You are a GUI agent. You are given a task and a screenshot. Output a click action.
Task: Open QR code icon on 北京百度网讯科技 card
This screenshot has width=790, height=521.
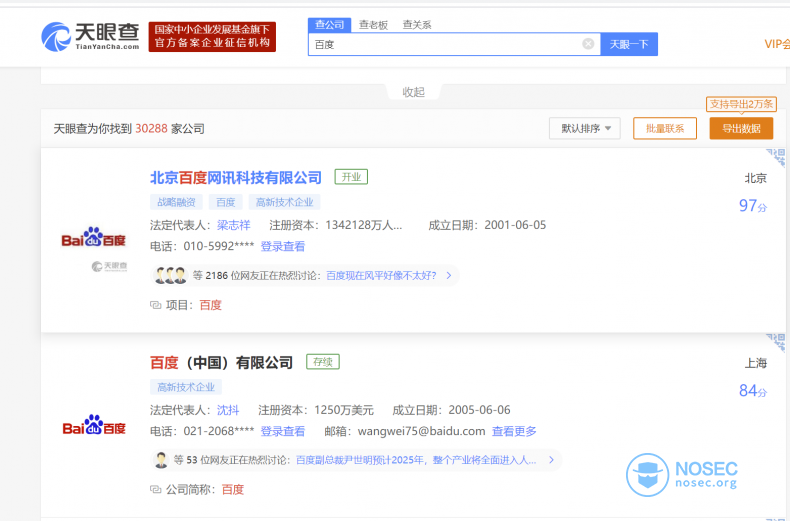click(776, 157)
